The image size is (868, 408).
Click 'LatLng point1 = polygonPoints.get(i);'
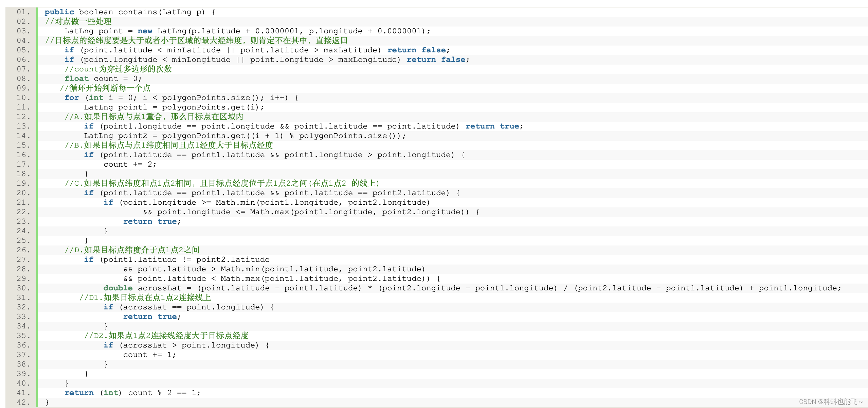pos(174,107)
